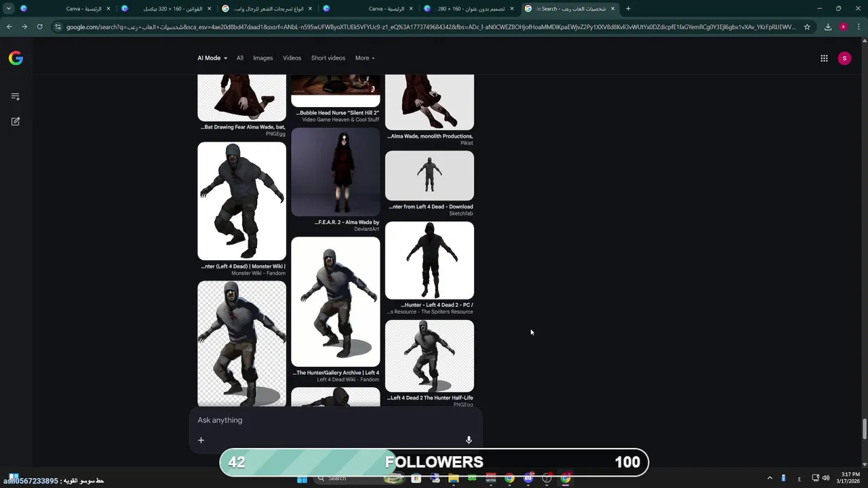Expand the More search filters dropdown
This screenshot has width=868, height=488.
coord(365,58)
